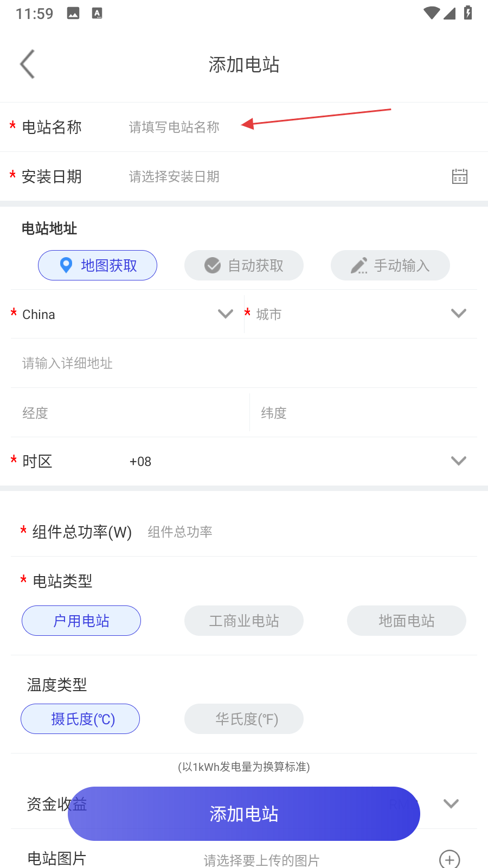Select 摄氏度(℃) temperature option
Image resolution: width=488 pixels, height=868 pixels.
(x=80, y=719)
